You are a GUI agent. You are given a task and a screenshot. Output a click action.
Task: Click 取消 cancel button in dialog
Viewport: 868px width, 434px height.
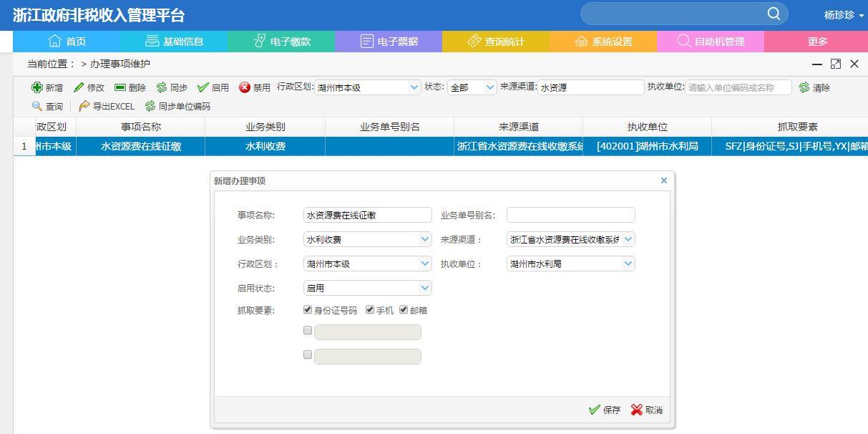pyautogui.click(x=647, y=410)
